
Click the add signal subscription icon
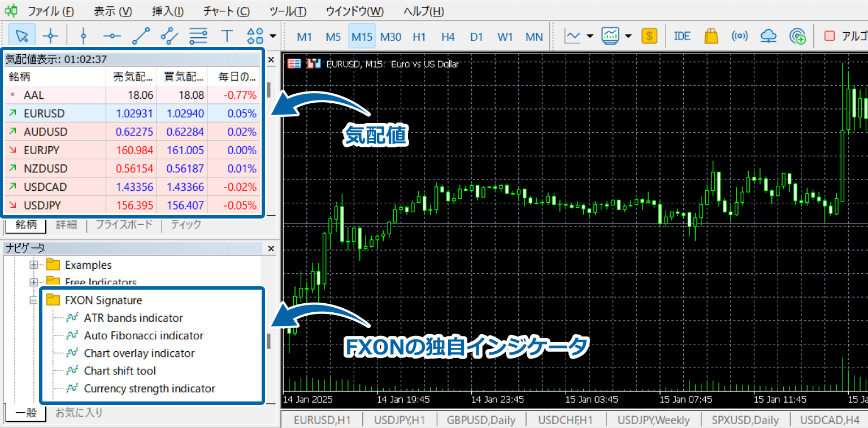click(x=797, y=36)
